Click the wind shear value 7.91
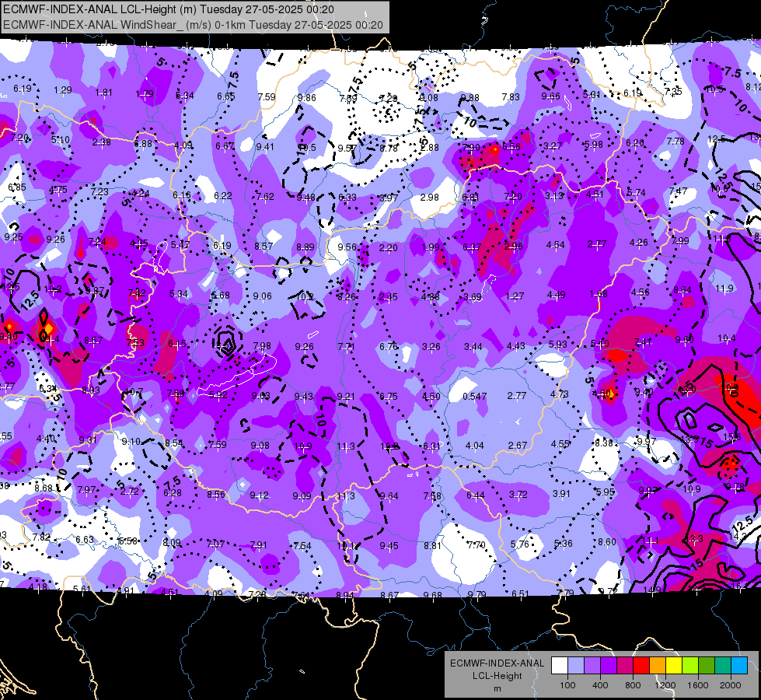 point(259,545)
